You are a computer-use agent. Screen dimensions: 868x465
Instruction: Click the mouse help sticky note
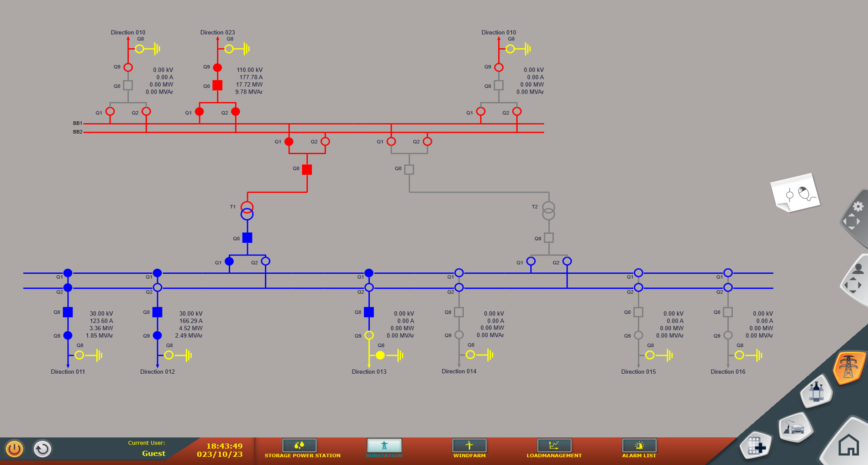(x=795, y=193)
